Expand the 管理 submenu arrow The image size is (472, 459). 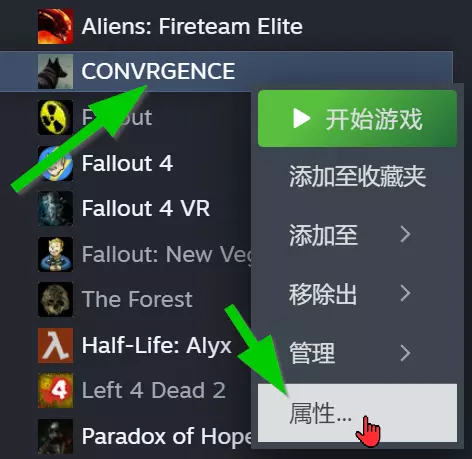coord(405,353)
